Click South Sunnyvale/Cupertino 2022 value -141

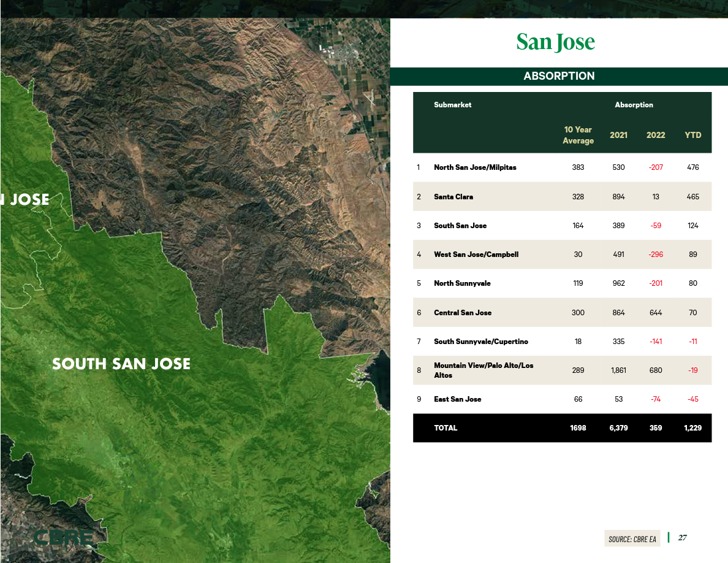point(656,342)
